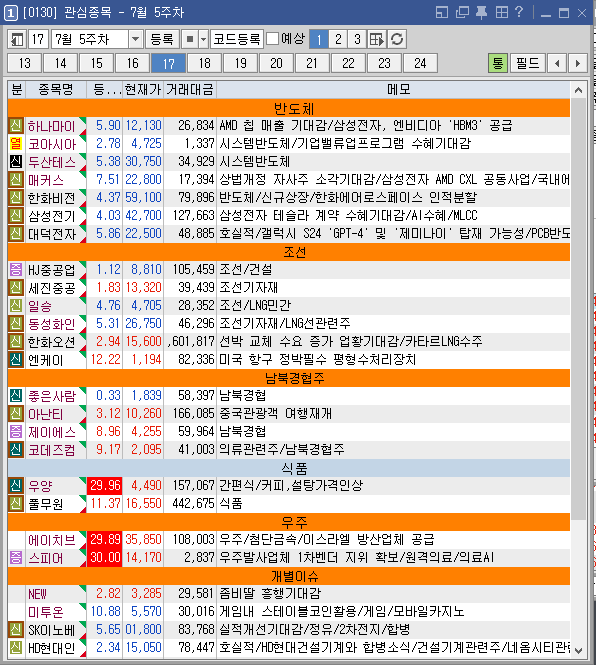Switch to group tab 17

pos(168,63)
